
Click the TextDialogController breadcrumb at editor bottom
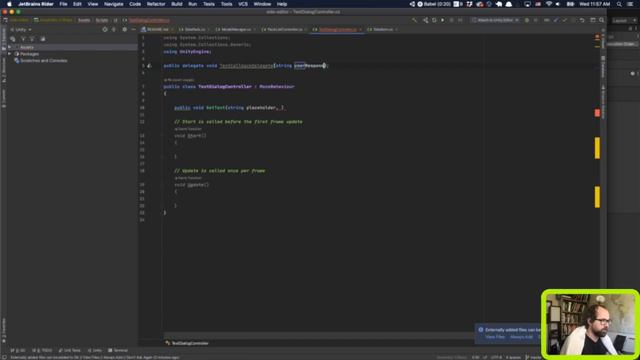(x=187, y=343)
